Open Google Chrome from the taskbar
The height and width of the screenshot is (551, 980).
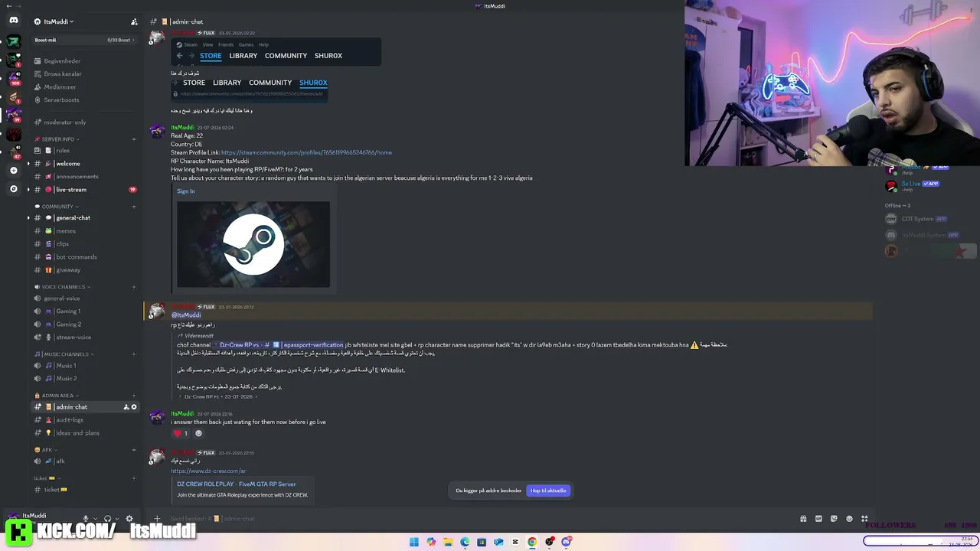(532, 542)
